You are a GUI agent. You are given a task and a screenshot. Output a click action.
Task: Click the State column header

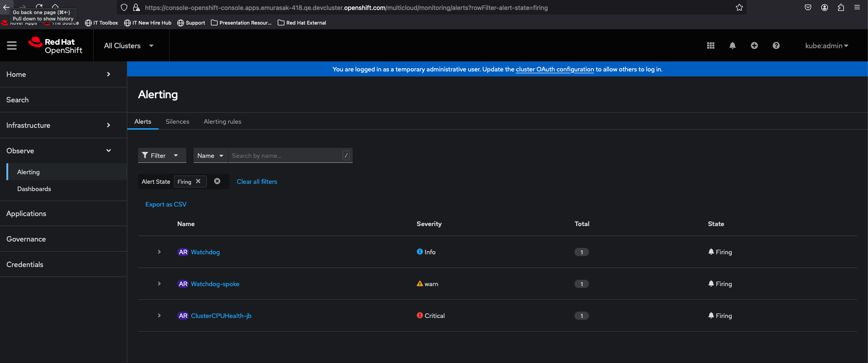[716, 224]
